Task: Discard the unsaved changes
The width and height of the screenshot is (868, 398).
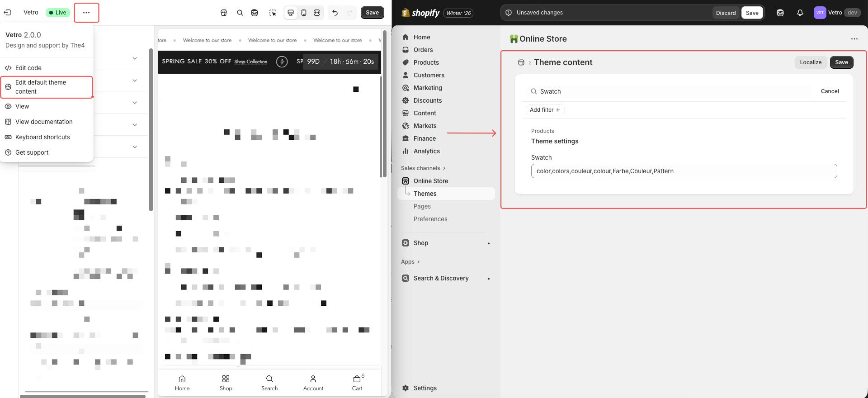Action: [726, 13]
